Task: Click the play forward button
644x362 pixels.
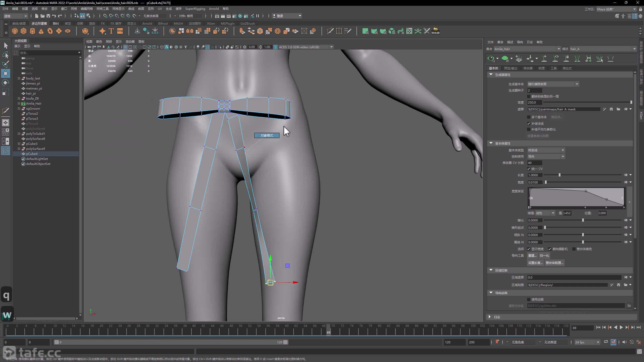Action: pyautogui.click(x=621, y=328)
